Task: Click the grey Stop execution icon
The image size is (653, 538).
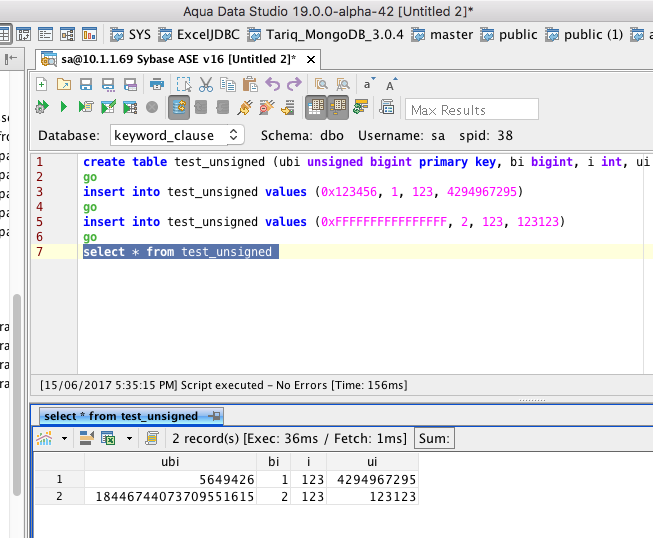Action: click(x=152, y=107)
